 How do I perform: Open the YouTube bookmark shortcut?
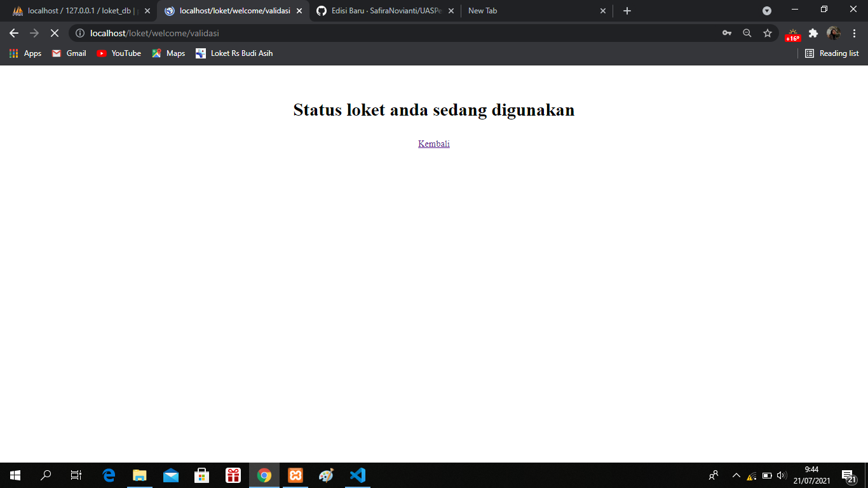tap(118, 53)
